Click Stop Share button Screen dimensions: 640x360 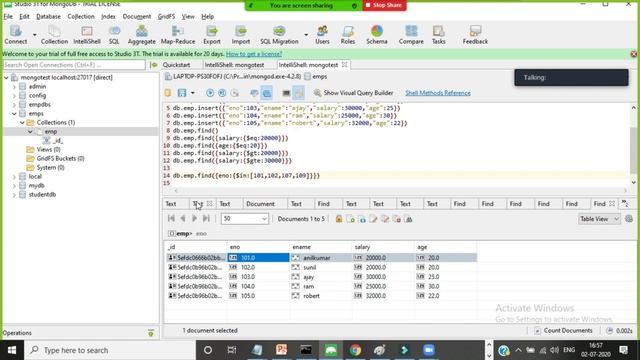tap(384, 5)
